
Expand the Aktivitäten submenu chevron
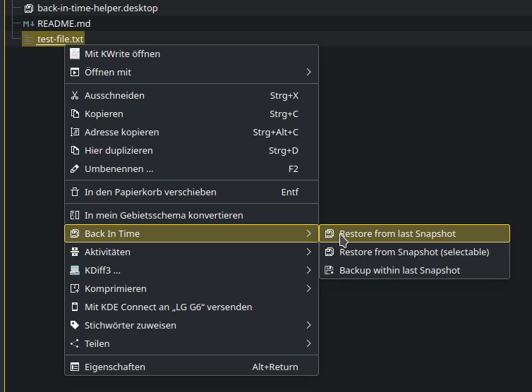pyautogui.click(x=308, y=252)
